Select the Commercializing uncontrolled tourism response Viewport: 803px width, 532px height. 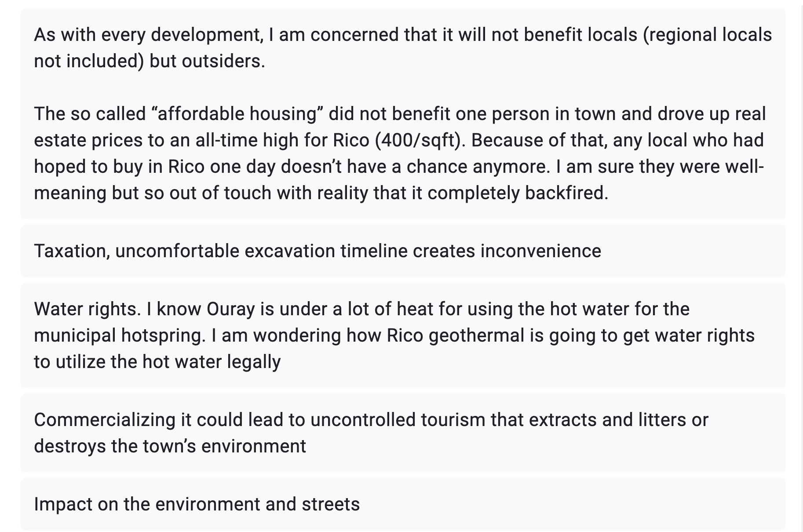(403, 433)
